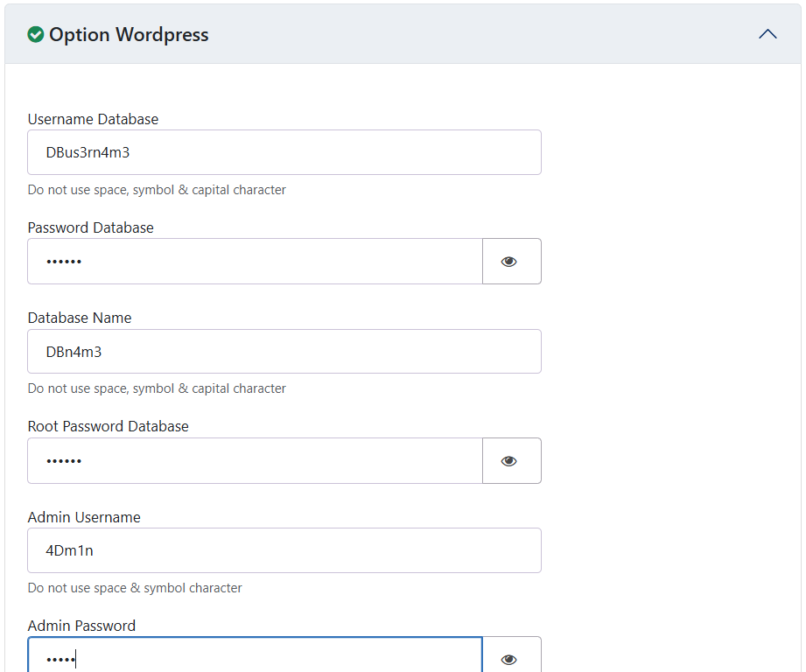The width and height of the screenshot is (806, 672).
Task: Select the Database Name text box
Action: 284,352
